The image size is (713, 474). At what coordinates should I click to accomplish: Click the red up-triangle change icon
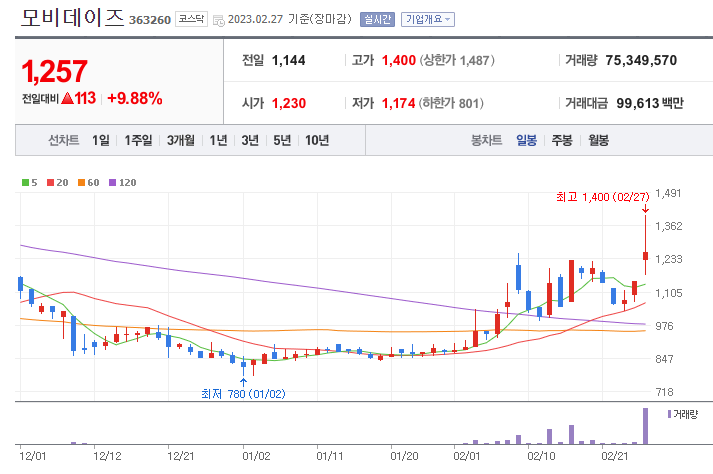[67, 98]
